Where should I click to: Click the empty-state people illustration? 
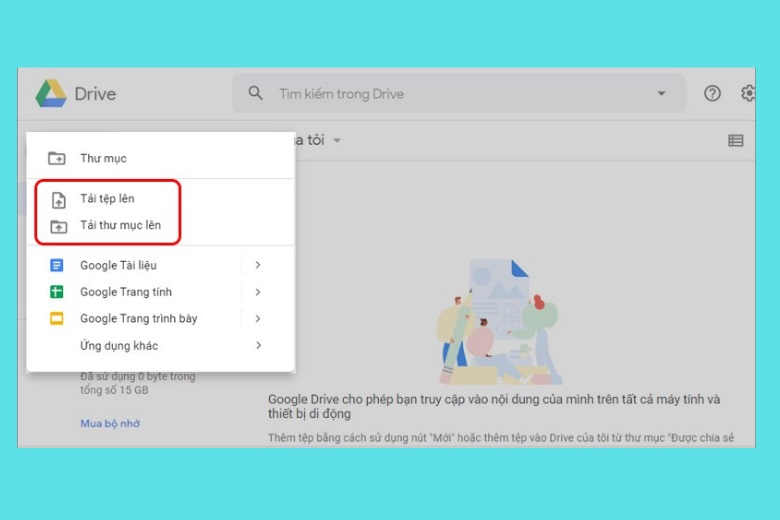[x=498, y=321]
